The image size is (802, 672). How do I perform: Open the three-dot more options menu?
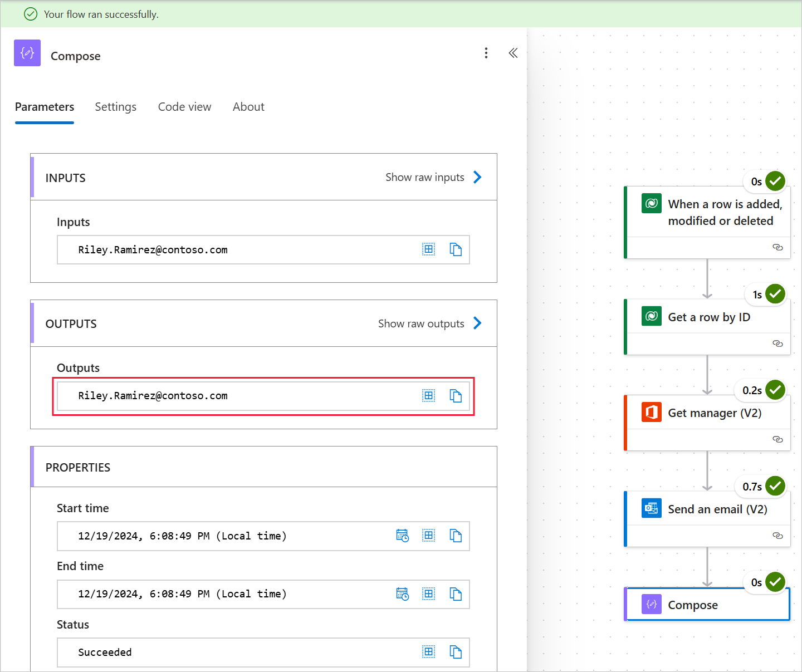coord(486,53)
